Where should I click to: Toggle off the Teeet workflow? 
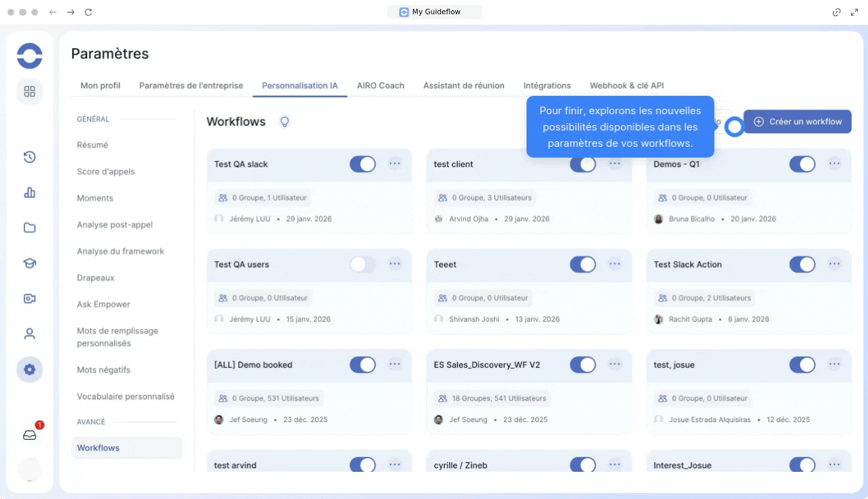pos(582,264)
